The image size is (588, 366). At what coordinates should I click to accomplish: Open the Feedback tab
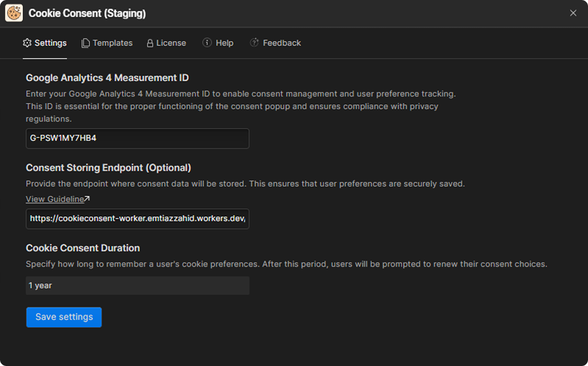(275, 43)
